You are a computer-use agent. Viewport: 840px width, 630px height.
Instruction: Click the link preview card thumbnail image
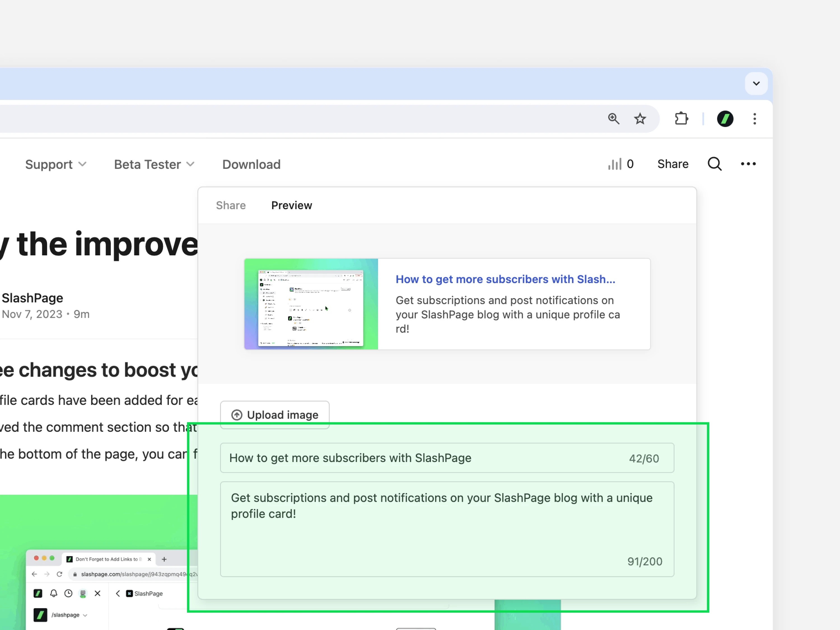pos(311,304)
